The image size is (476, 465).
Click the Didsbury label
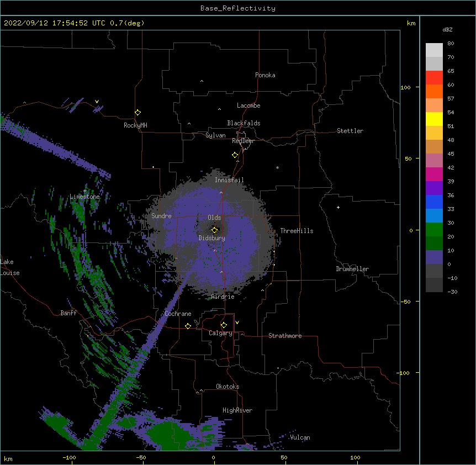[x=211, y=238]
